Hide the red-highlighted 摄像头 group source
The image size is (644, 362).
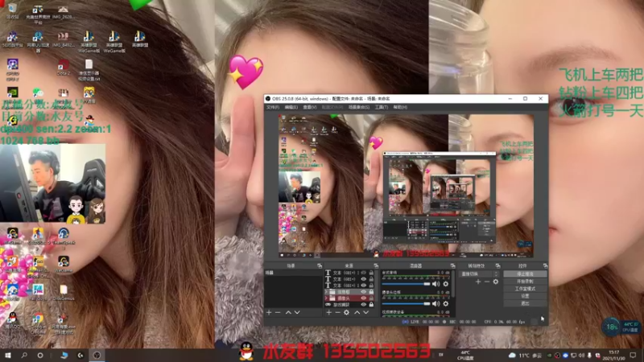click(364, 298)
